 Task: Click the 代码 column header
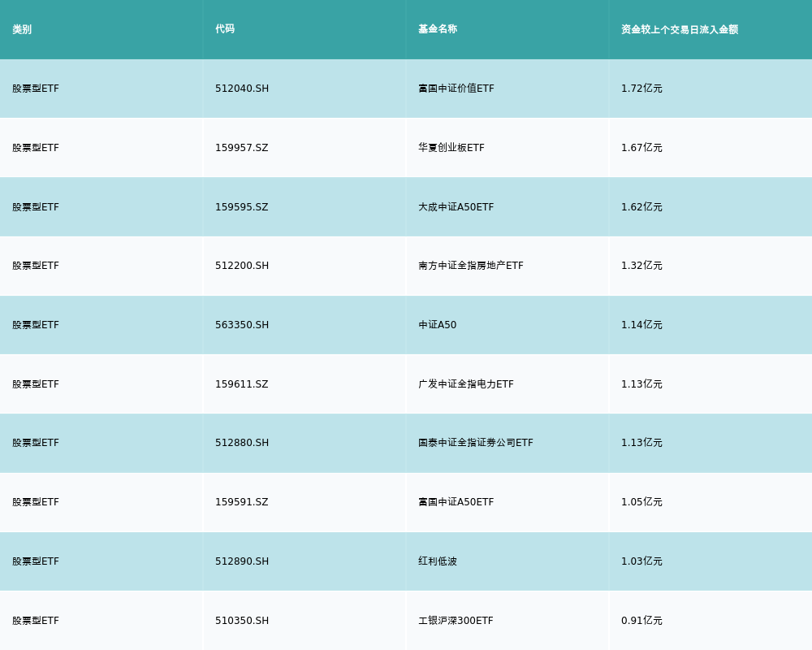(x=225, y=29)
